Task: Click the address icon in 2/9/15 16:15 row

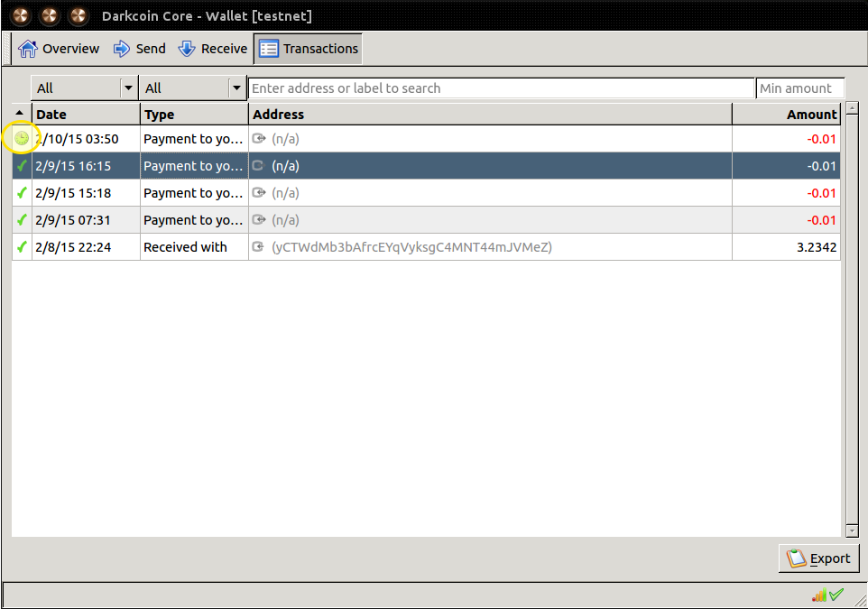Action: pos(259,165)
